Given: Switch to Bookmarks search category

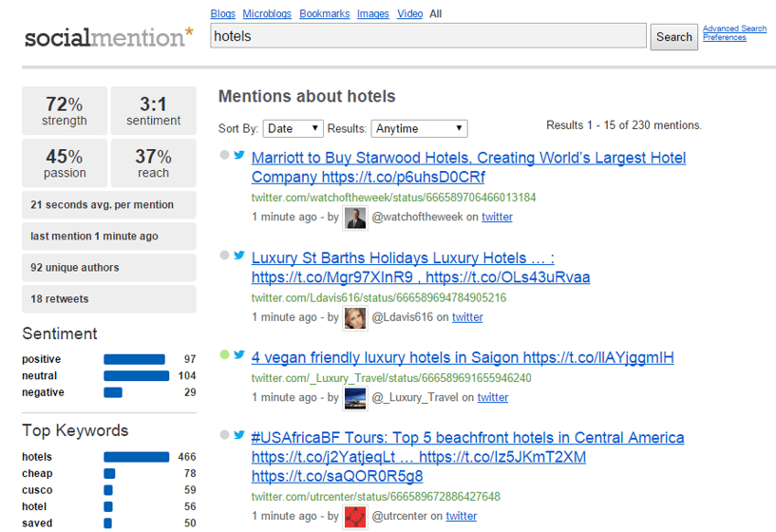Looking at the screenshot, I should 325,14.
